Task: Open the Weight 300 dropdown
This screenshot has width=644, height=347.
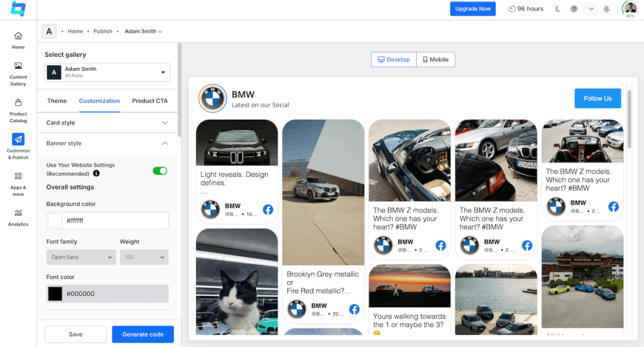Action: [x=144, y=257]
